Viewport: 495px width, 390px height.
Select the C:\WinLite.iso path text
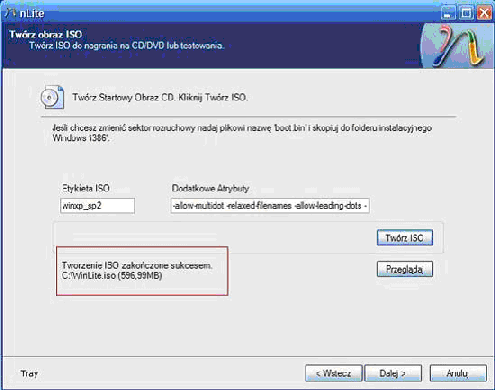[112, 276]
